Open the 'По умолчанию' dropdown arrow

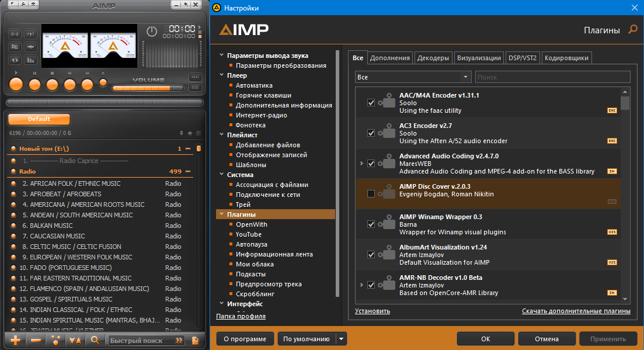pyautogui.click(x=342, y=339)
